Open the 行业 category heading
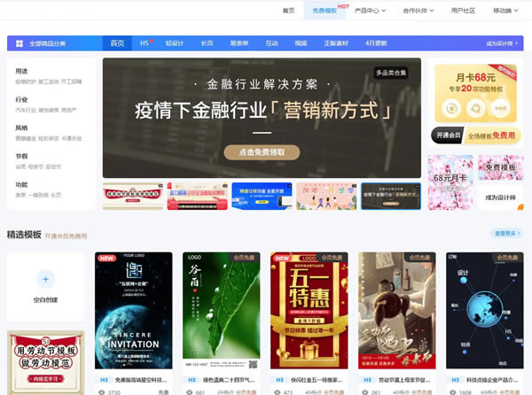This screenshot has height=395, width=532. click(x=21, y=99)
